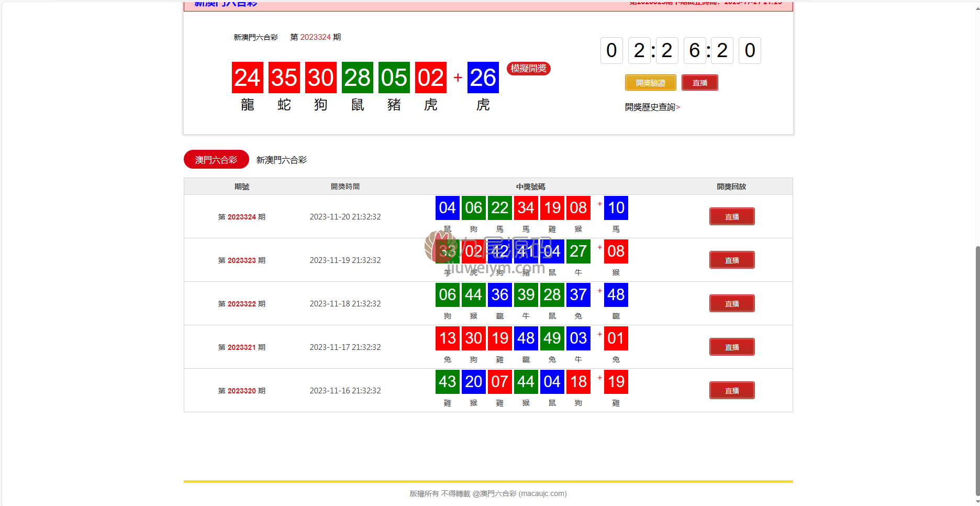
Task: Click the page's vertical scrollbar thumb
Action: 977,371
